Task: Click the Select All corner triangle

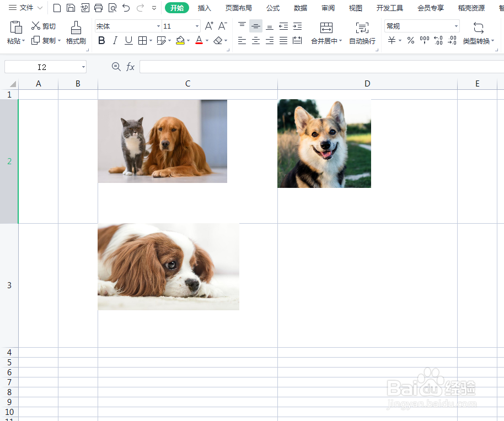Action: click(12, 84)
